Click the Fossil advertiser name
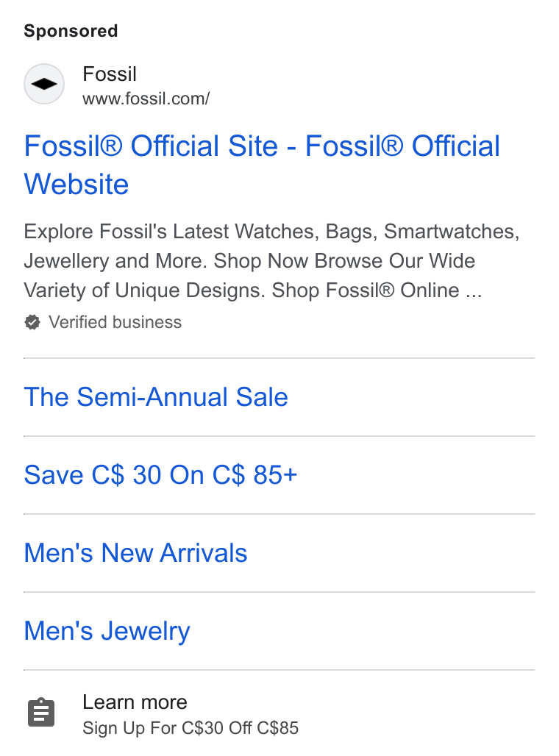 pos(110,74)
